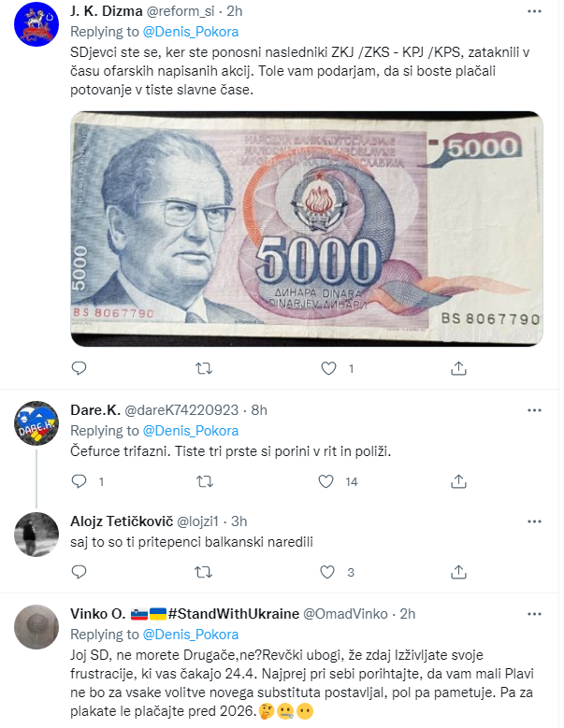Open more options on Alojz Tetičkovič's tweet
This screenshot has width=564, height=728.
(534, 521)
